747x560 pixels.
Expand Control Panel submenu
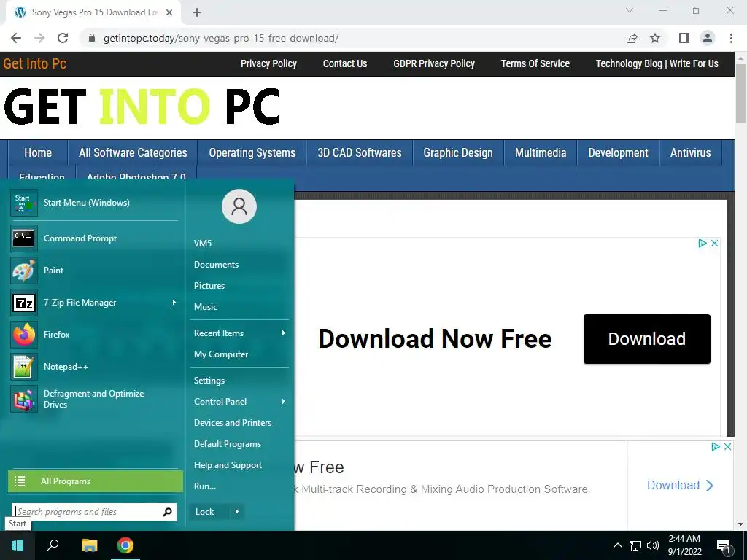coord(284,402)
